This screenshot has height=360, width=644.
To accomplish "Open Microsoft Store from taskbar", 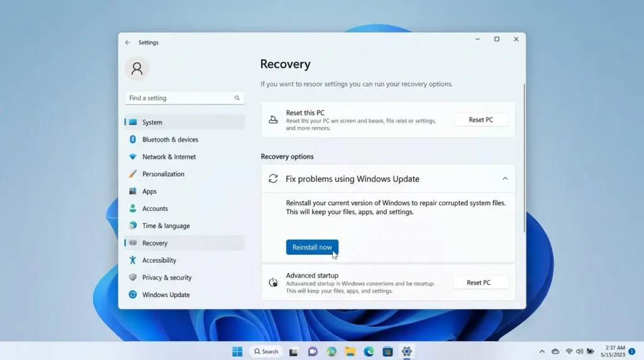I will point(387,351).
